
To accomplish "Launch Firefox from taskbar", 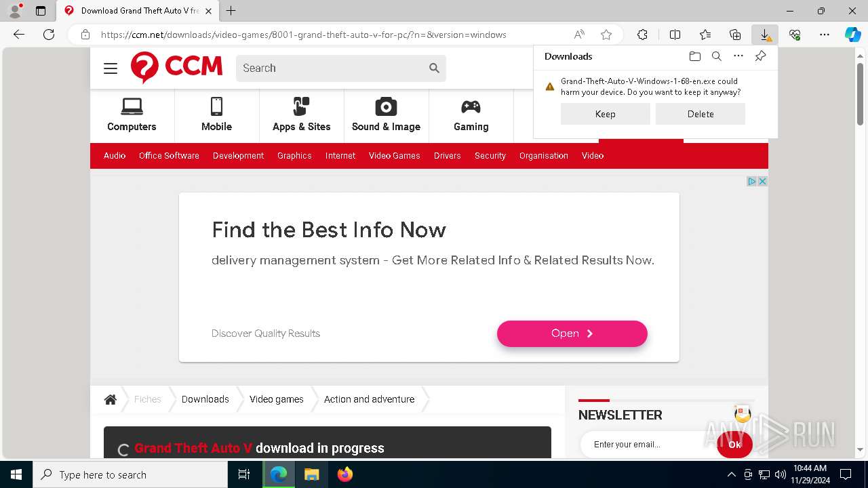I will coord(345,474).
